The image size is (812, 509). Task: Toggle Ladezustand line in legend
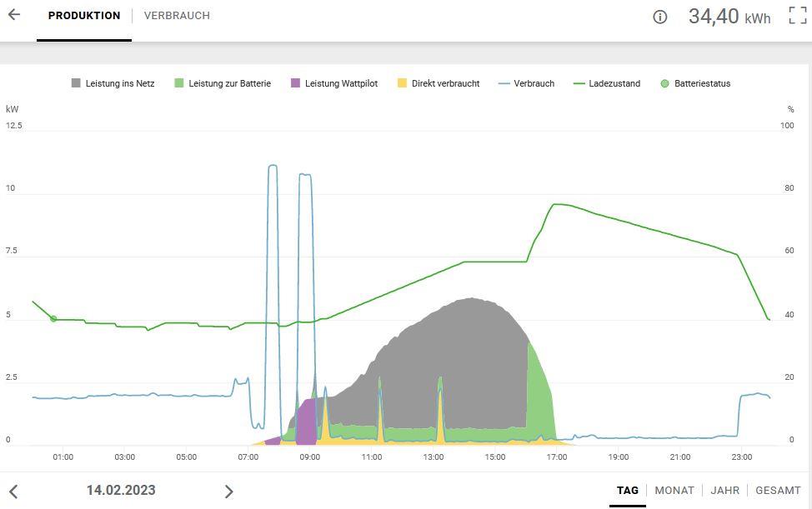607,83
